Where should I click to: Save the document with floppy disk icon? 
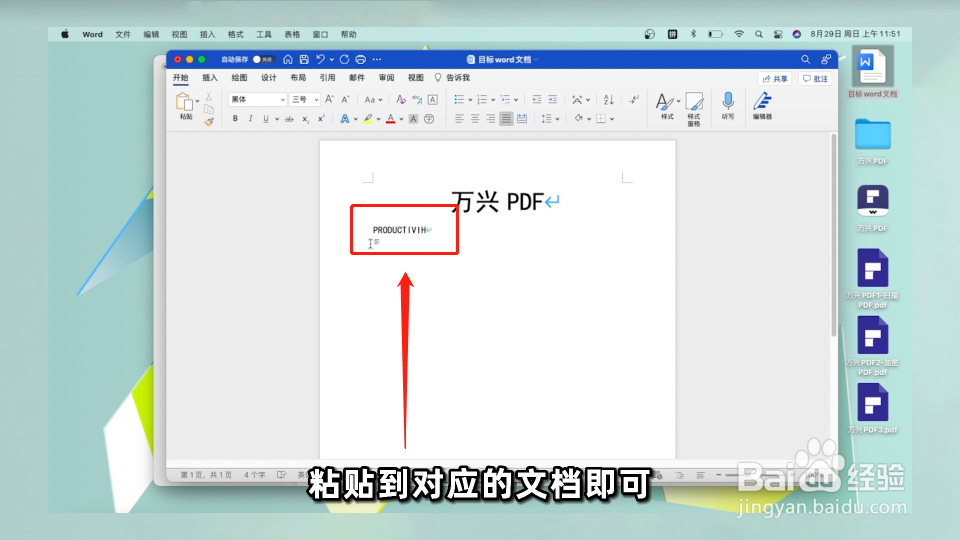pos(304,59)
